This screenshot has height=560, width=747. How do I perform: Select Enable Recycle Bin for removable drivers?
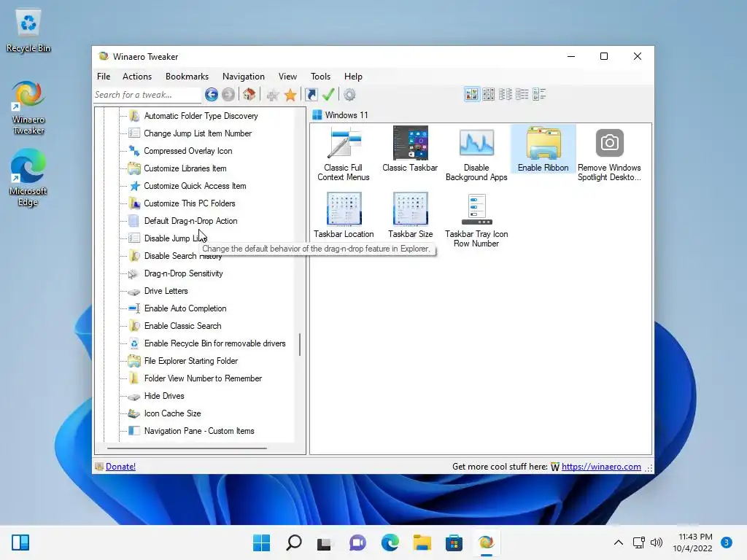pos(214,343)
